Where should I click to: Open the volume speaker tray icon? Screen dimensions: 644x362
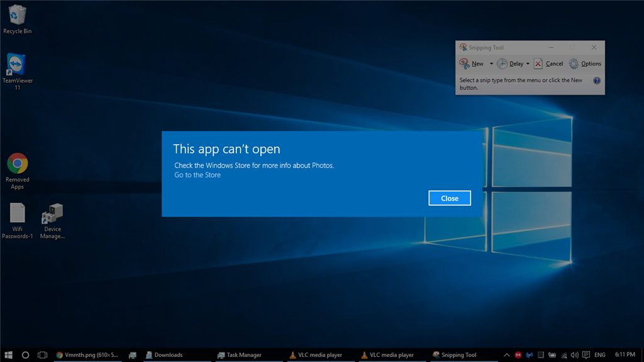click(575, 354)
